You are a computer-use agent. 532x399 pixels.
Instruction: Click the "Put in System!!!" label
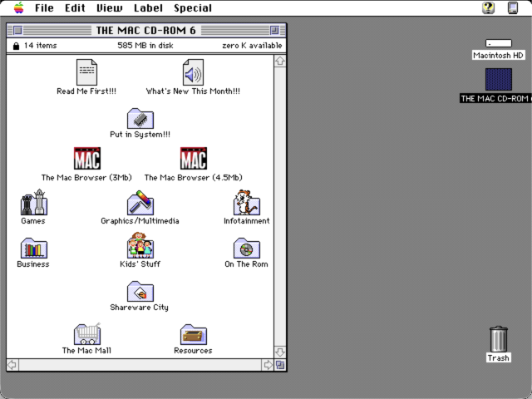(x=140, y=135)
